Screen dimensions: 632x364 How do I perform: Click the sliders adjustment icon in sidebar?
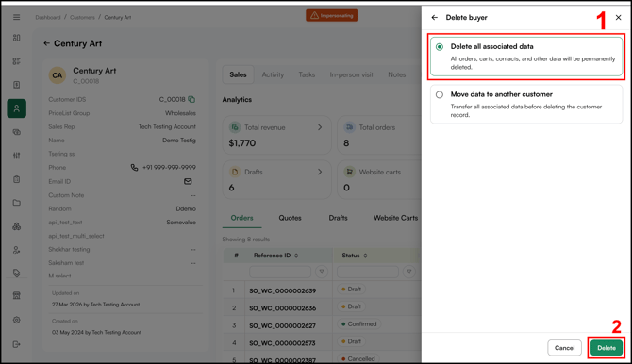(17, 156)
